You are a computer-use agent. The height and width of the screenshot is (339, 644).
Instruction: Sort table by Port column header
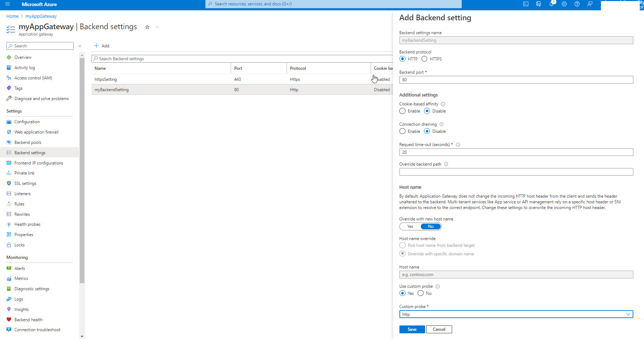pos(238,68)
